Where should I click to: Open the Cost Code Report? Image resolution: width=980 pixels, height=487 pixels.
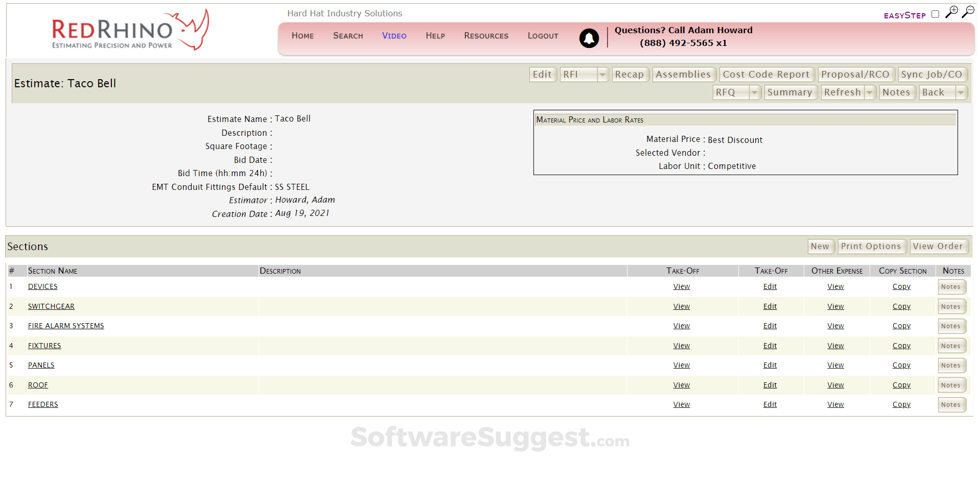coord(765,75)
